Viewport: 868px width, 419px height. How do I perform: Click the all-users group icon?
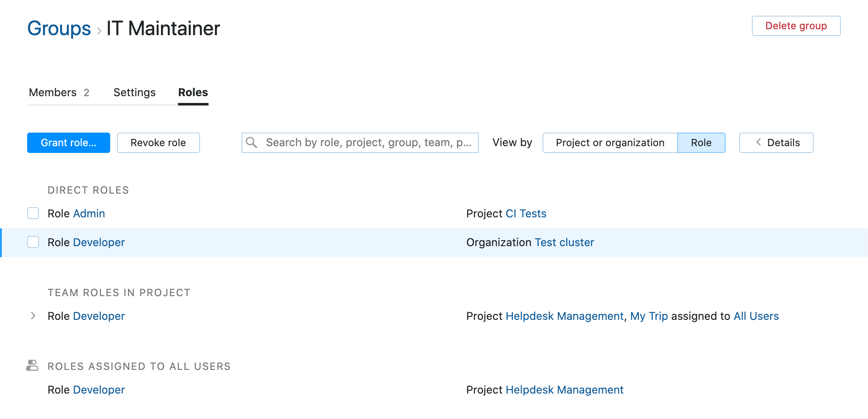click(x=32, y=365)
